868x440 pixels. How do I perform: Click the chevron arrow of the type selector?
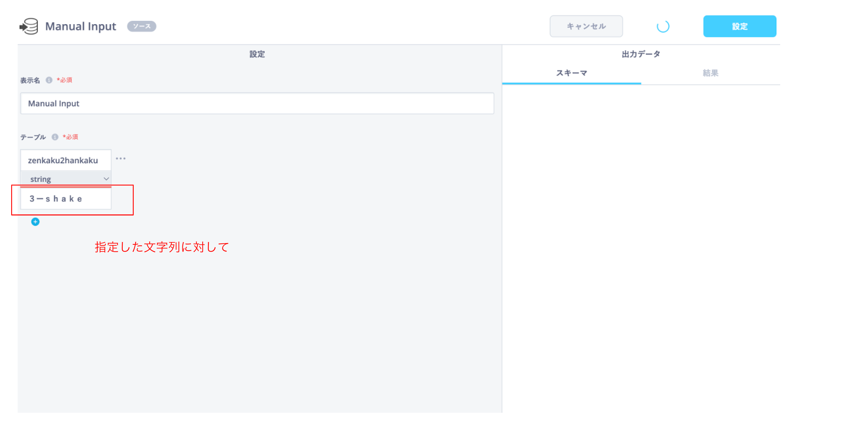106,179
